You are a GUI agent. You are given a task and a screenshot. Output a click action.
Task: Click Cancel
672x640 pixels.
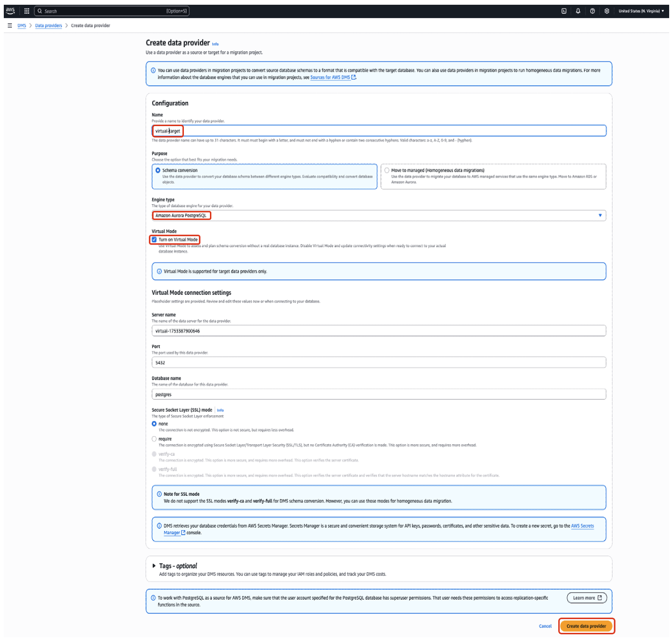point(545,626)
